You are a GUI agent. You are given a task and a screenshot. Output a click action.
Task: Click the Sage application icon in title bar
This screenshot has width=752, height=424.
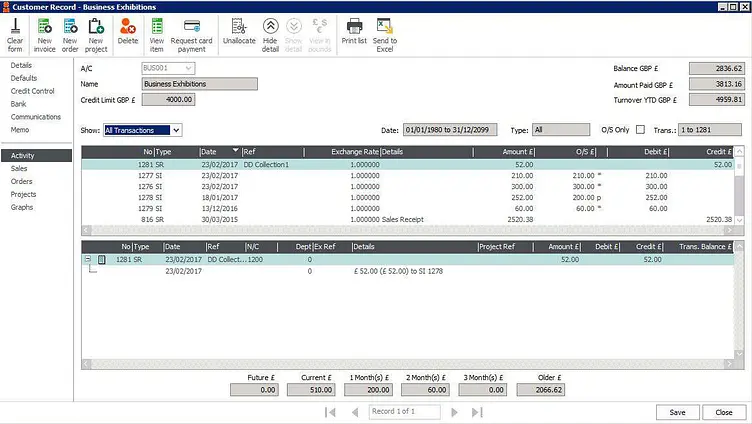[6, 7]
